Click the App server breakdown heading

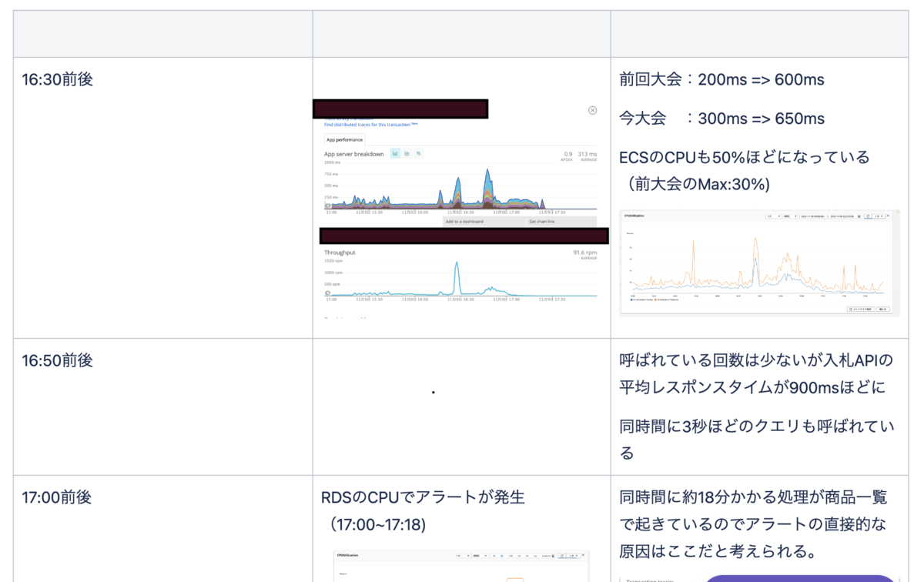pyautogui.click(x=354, y=153)
